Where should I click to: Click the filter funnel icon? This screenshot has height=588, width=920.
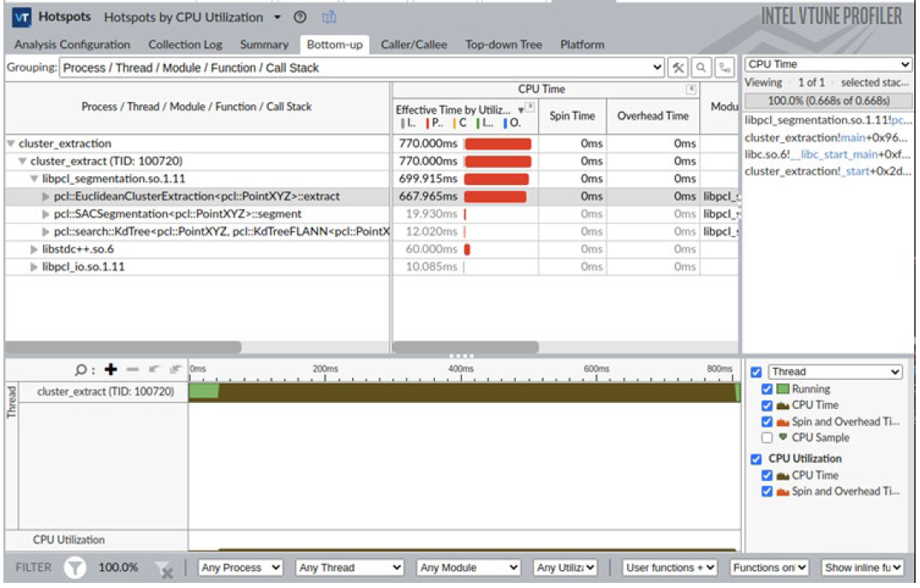(75, 568)
